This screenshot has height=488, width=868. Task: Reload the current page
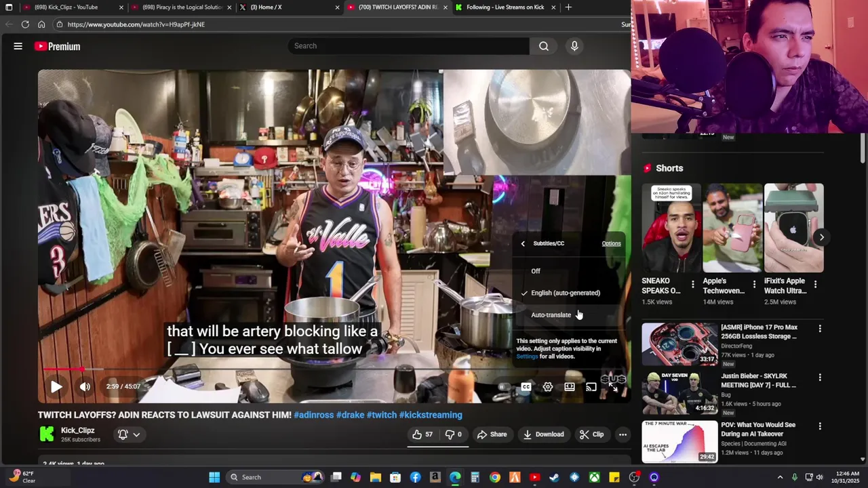pyautogui.click(x=25, y=24)
